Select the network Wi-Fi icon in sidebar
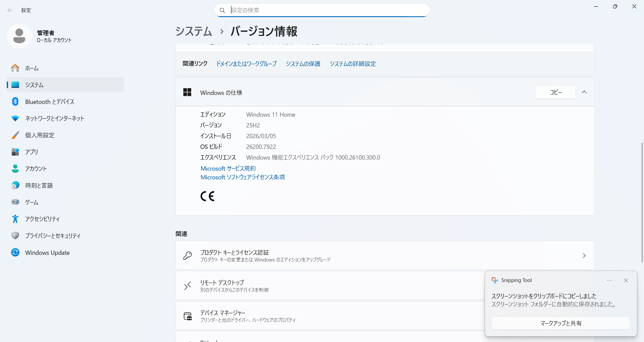The width and height of the screenshot is (644, 342). [x=15, y=118]
